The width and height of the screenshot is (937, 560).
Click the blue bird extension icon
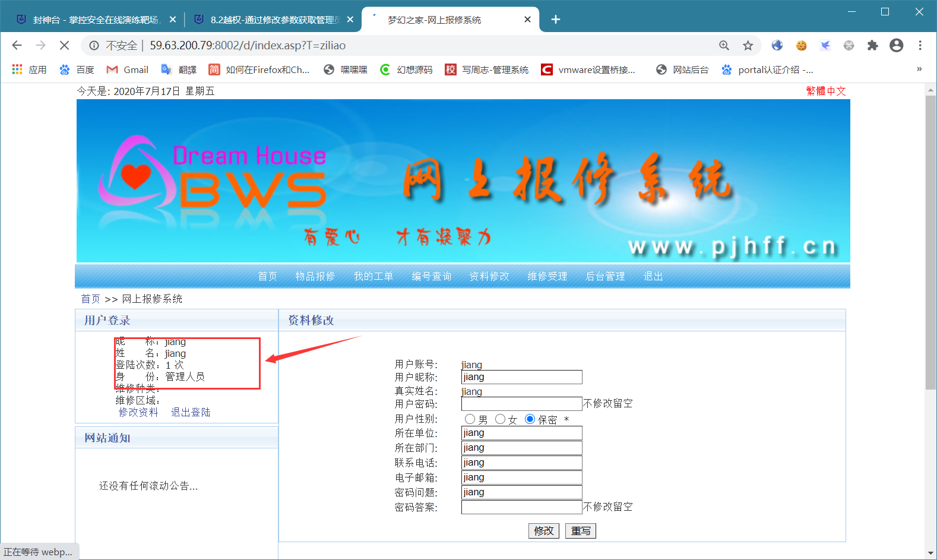pos(825,45)
